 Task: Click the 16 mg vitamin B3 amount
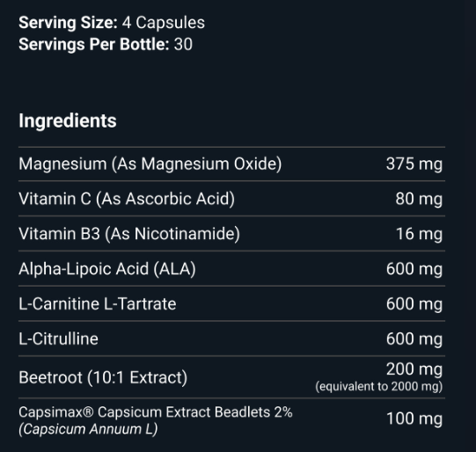[419, 234]
